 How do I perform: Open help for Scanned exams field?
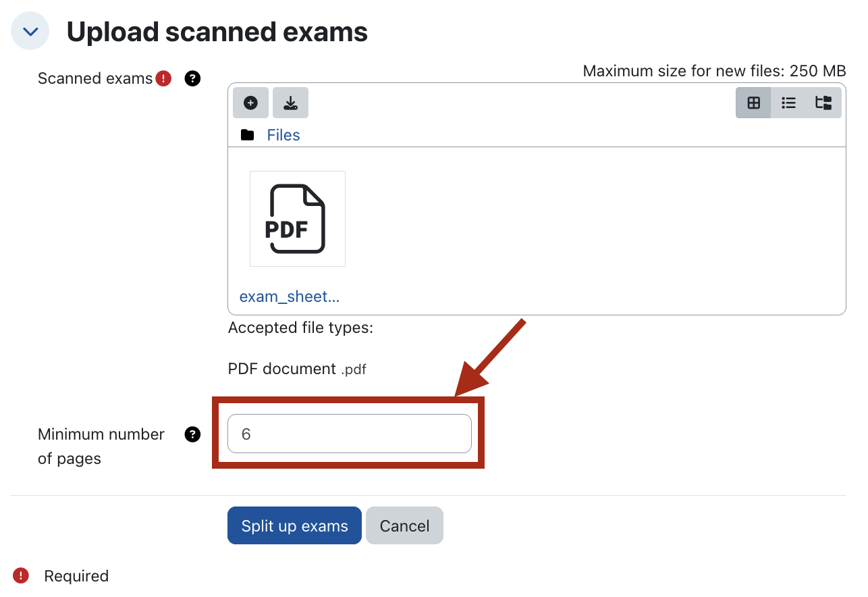click(192, 79)
